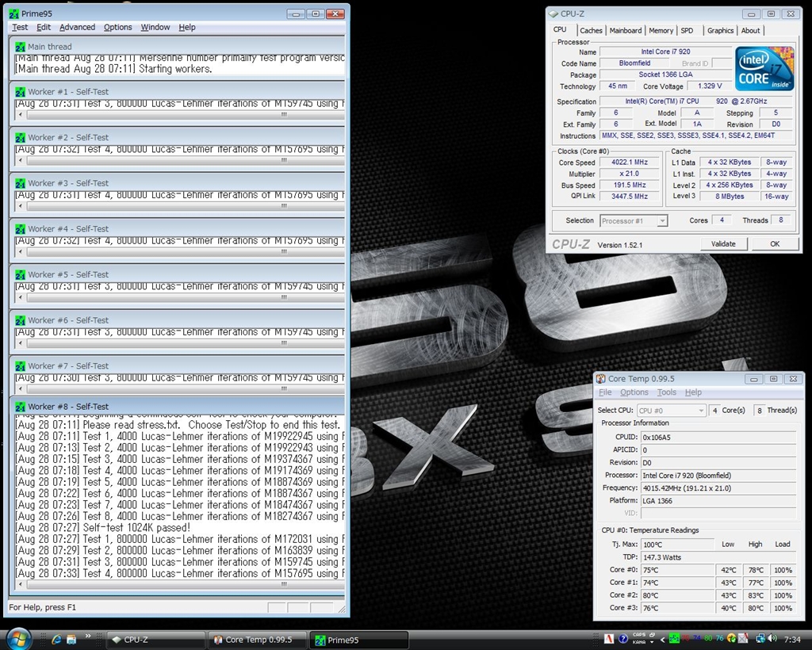The height and width of the screenshot is (650, 812).
Task: Click the network computers icon in the tray
Action: tap(761, 638)
